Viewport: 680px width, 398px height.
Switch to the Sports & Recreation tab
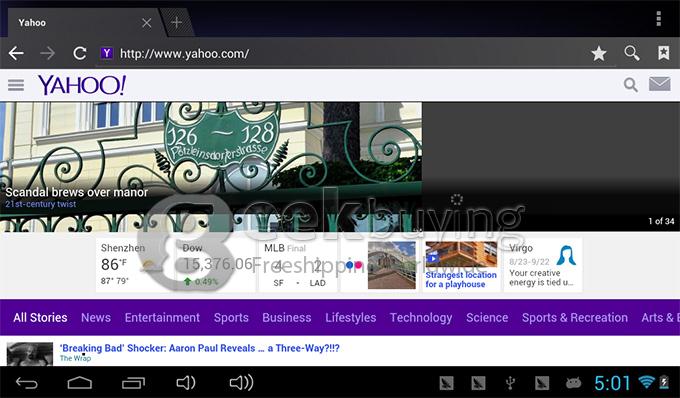click(x=575, y=317)
